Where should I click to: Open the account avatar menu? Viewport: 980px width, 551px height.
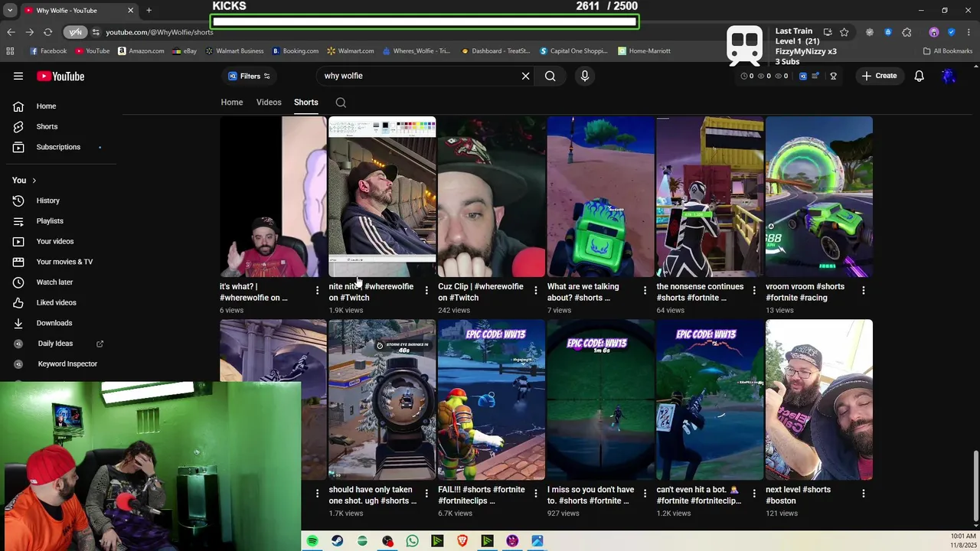pyautogui.click(x=949, y=76)
